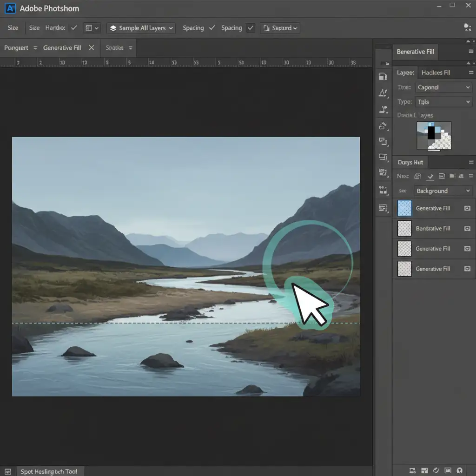
Task: Toggle the checkbox after second Spacing label
Action: pos(251,28)
